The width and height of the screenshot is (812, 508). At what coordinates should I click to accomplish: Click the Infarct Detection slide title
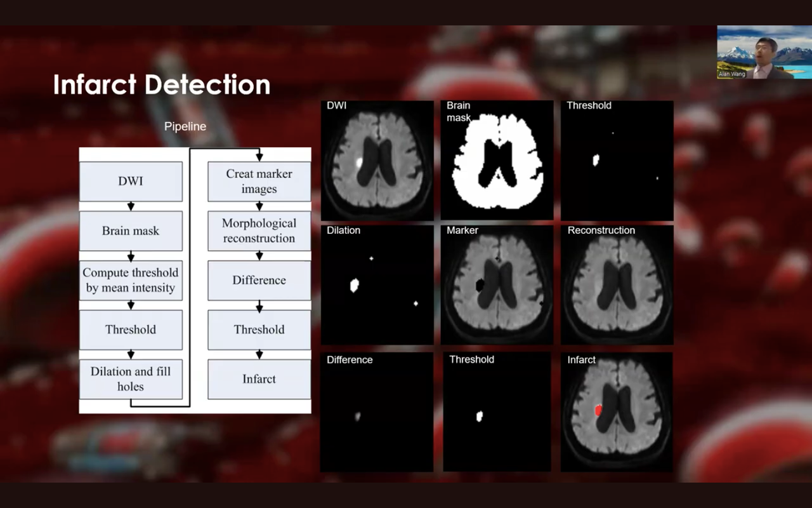[162, 84]
